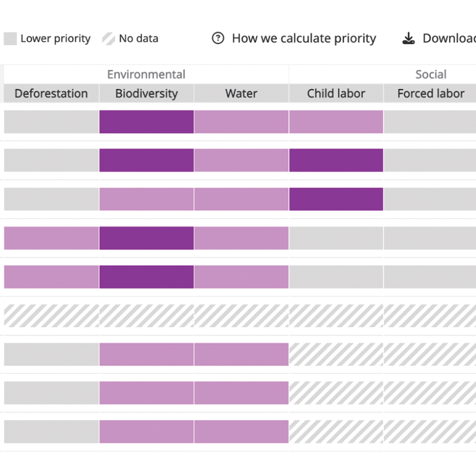Click the question mark help icon
Viewport: 476px width, 476px height.
(x=218, y=39)
